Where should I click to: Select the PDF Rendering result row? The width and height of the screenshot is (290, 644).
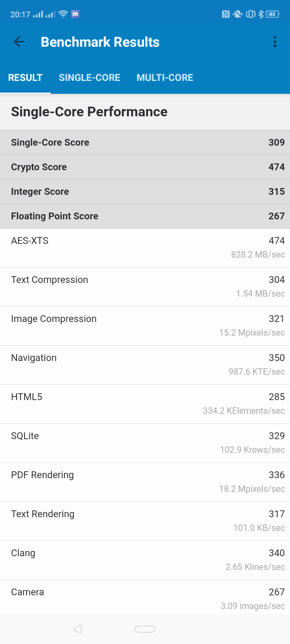[145, 482]
